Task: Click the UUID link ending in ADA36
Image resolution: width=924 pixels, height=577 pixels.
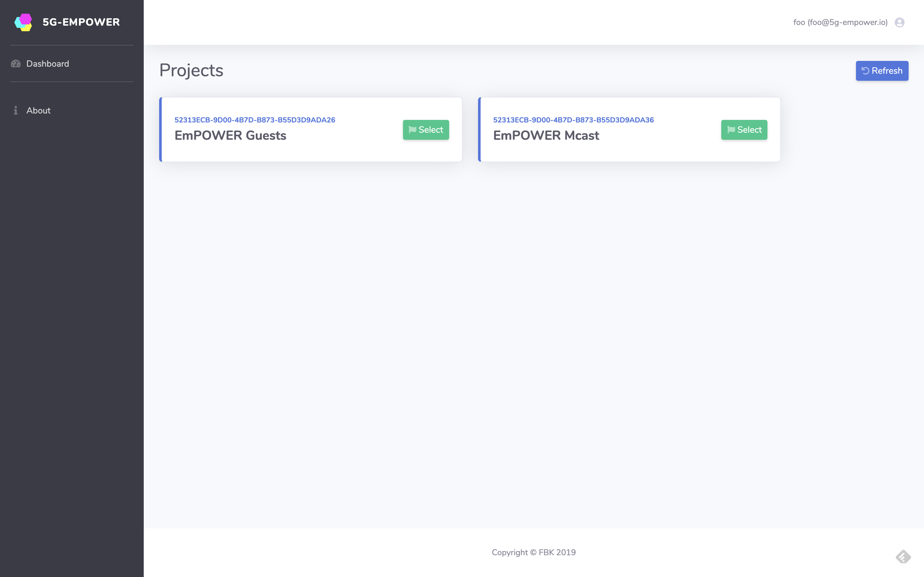Action: click(573, 120)
